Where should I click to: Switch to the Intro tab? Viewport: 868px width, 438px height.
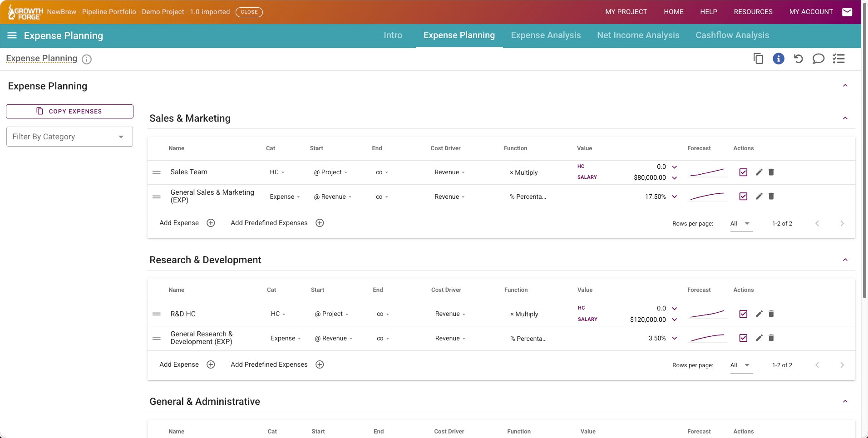coord(393,35)
